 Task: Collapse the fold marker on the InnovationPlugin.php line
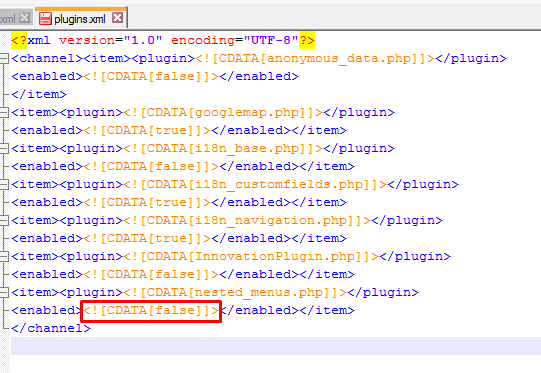(x=3, y=256)
